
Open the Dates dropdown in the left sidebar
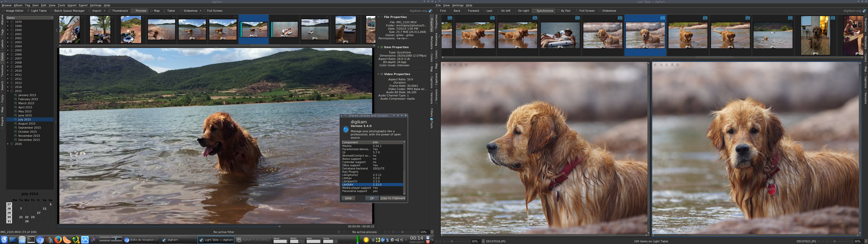30,18
